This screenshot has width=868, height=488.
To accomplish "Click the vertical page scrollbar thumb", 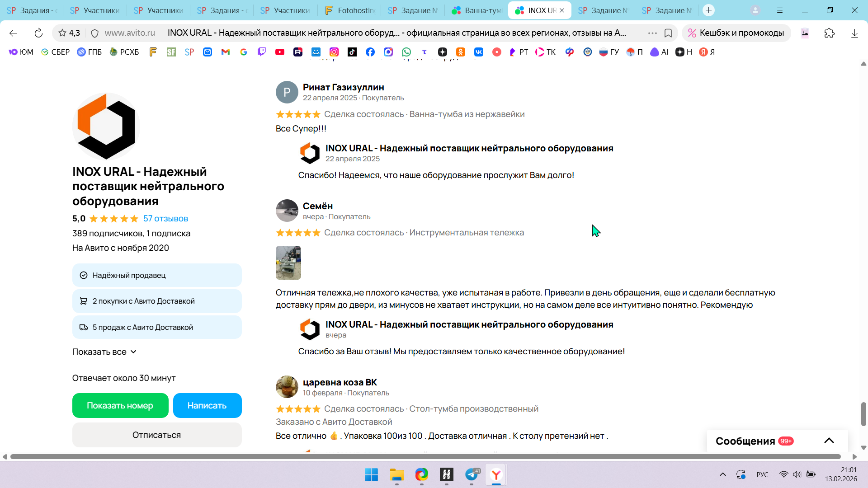I will pos(863,413).
